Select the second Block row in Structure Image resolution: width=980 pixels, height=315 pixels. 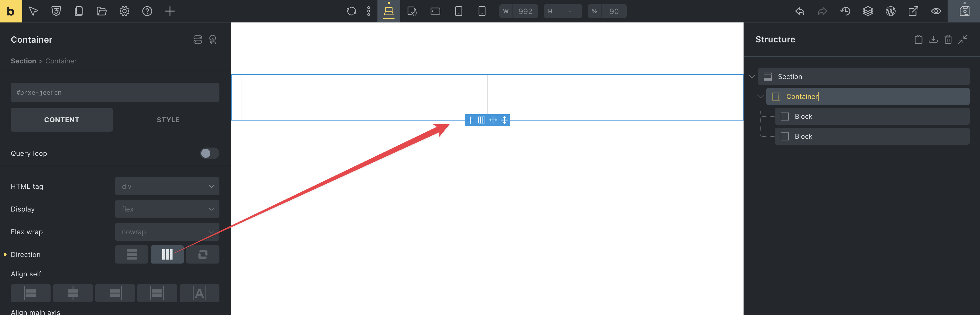click(x=872, y=136)
